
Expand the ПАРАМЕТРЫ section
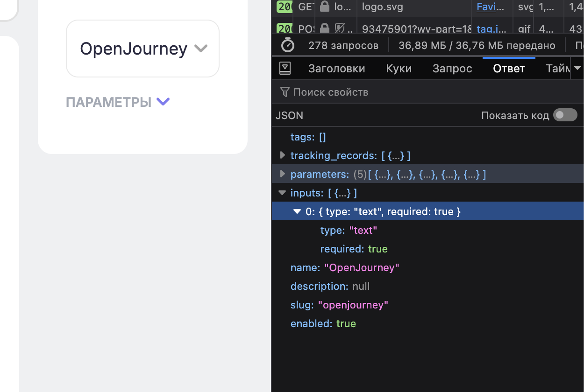point(118,102)
